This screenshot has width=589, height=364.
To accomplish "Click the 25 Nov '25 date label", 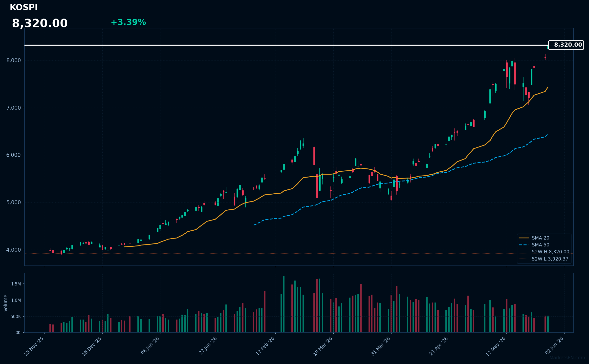I will pyautogui.click(x=34, y=346).
